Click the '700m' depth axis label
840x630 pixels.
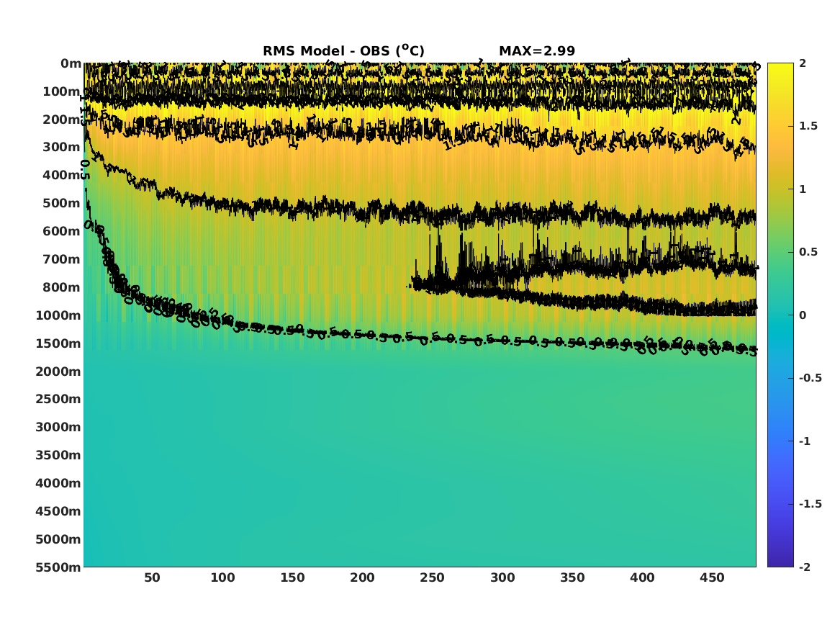click(62, 259)
